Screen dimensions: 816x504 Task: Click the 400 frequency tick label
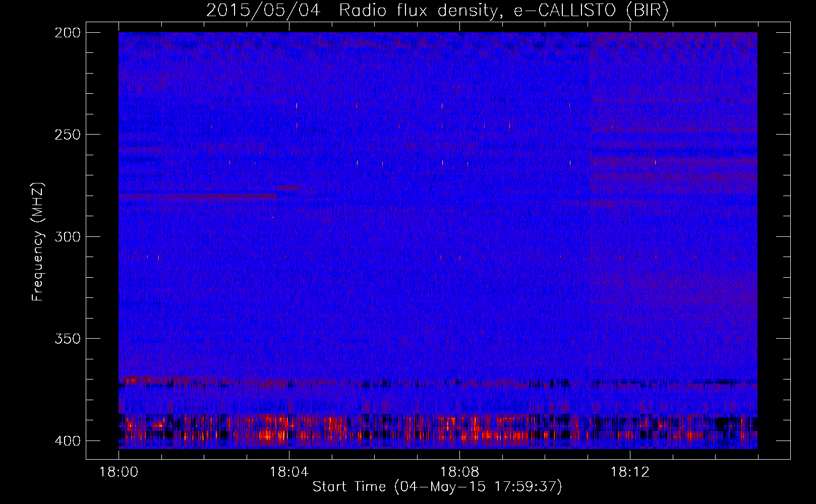[x=68, y=440]
